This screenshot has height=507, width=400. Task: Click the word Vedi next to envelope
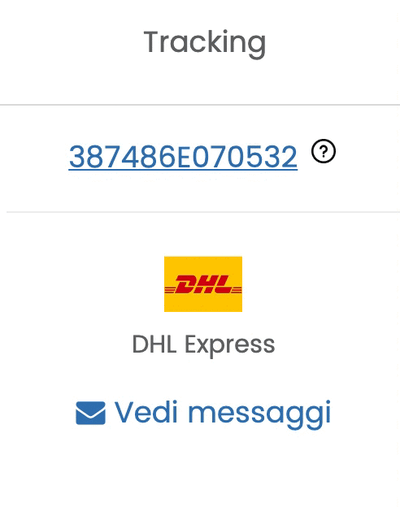click(x=146, y=412)
